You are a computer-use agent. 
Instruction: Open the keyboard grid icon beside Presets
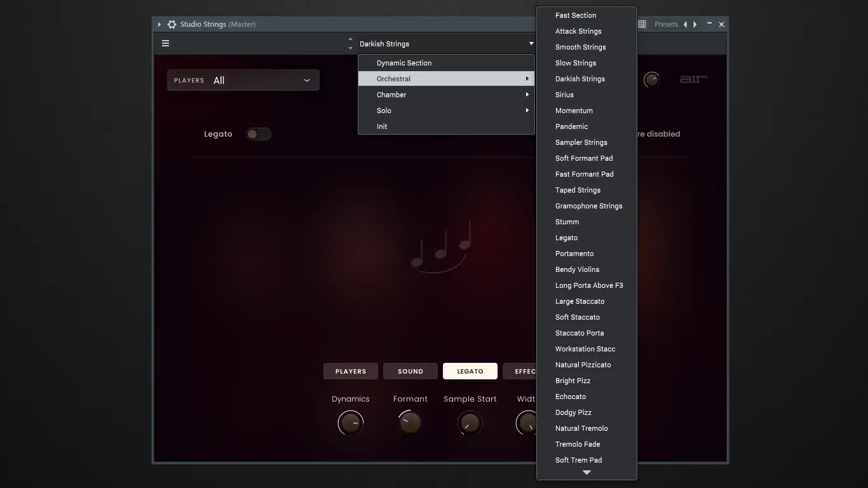642,24
